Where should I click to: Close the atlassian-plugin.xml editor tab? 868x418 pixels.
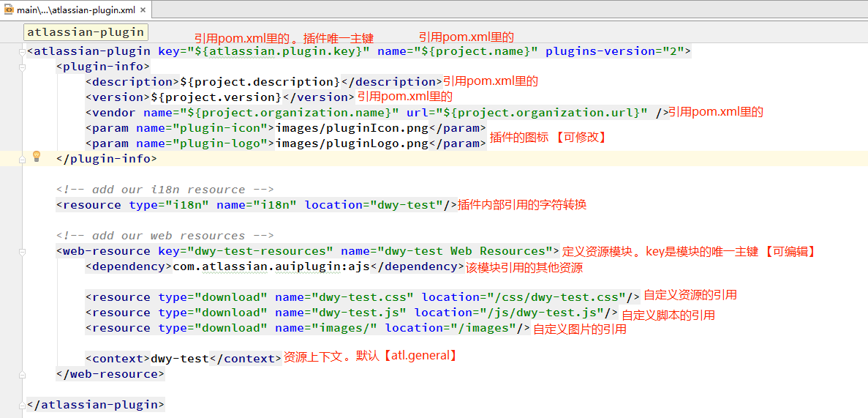pos(141,10)
